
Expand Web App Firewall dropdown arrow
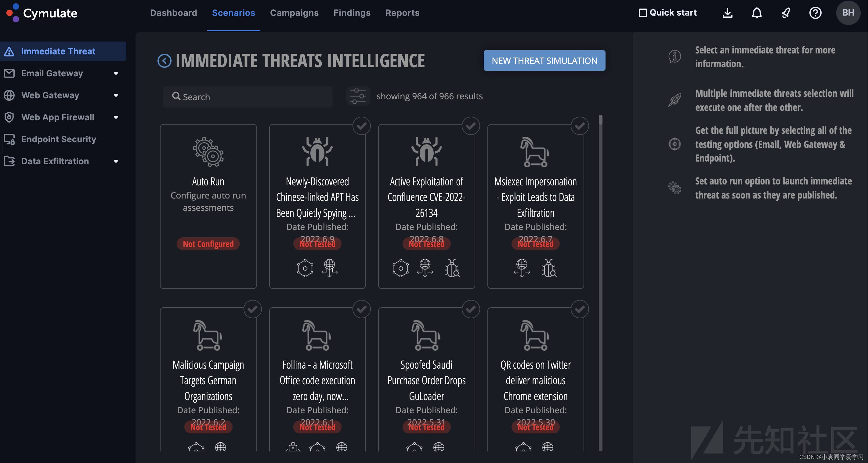point(116,117)
